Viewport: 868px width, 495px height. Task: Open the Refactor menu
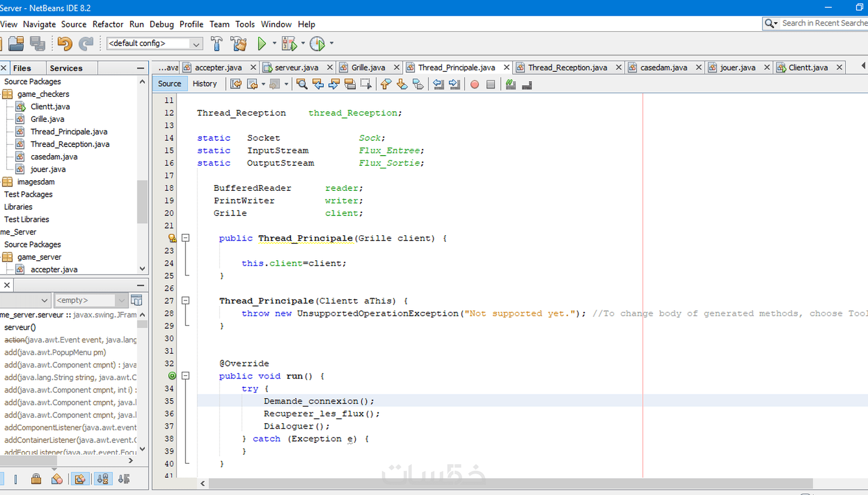click(108, 24)
